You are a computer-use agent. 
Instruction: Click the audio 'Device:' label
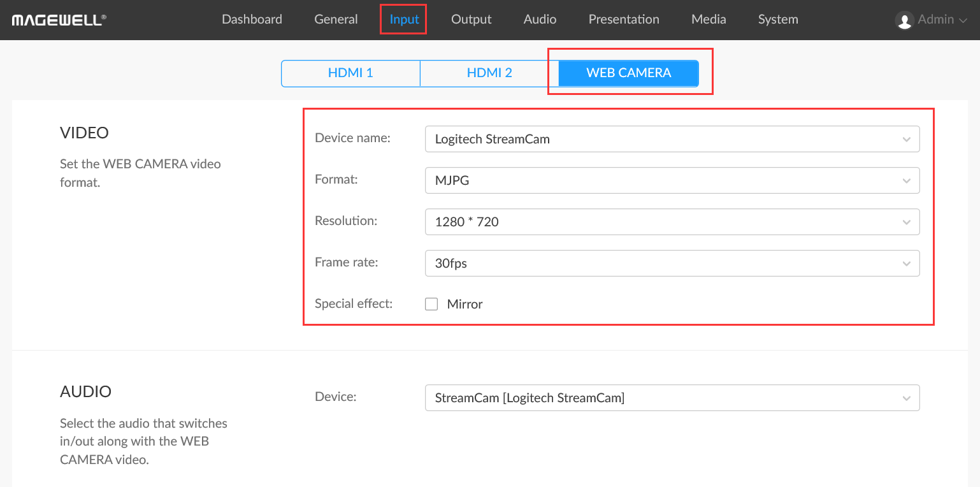click(x=335, y=396)
